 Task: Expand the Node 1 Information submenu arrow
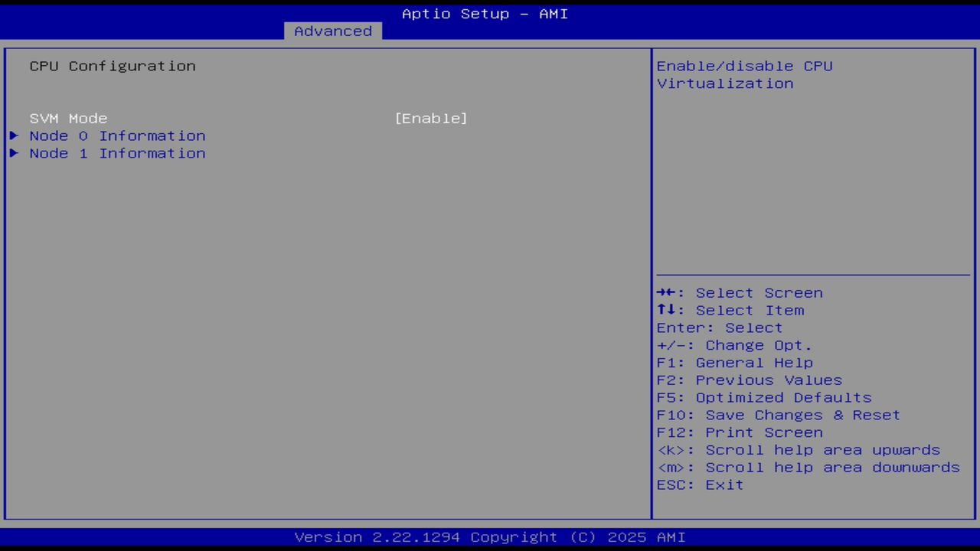click(x=13, y=153)
